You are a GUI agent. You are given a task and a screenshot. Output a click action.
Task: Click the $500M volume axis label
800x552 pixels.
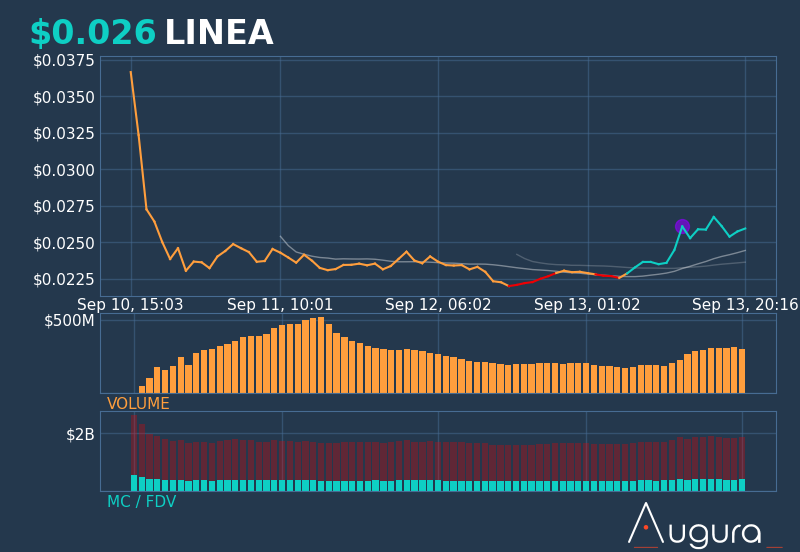click(69, 321)
